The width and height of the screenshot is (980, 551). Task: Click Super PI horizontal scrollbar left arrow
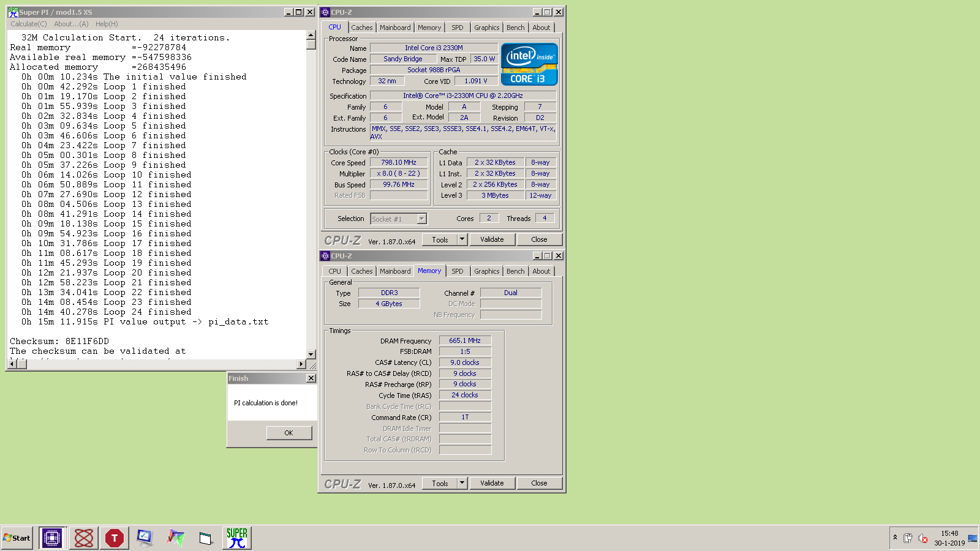tap(12, 364)
